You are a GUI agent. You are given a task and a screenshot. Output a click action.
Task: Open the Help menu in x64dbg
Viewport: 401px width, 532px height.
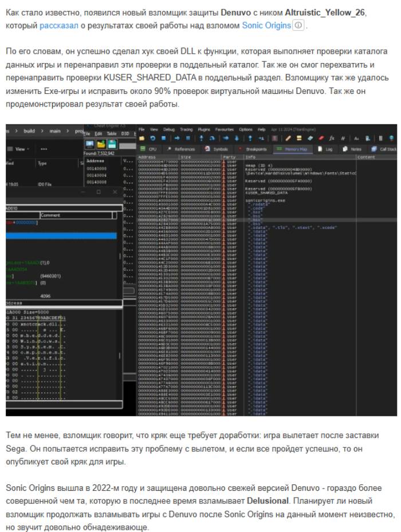tap(261, 129)
